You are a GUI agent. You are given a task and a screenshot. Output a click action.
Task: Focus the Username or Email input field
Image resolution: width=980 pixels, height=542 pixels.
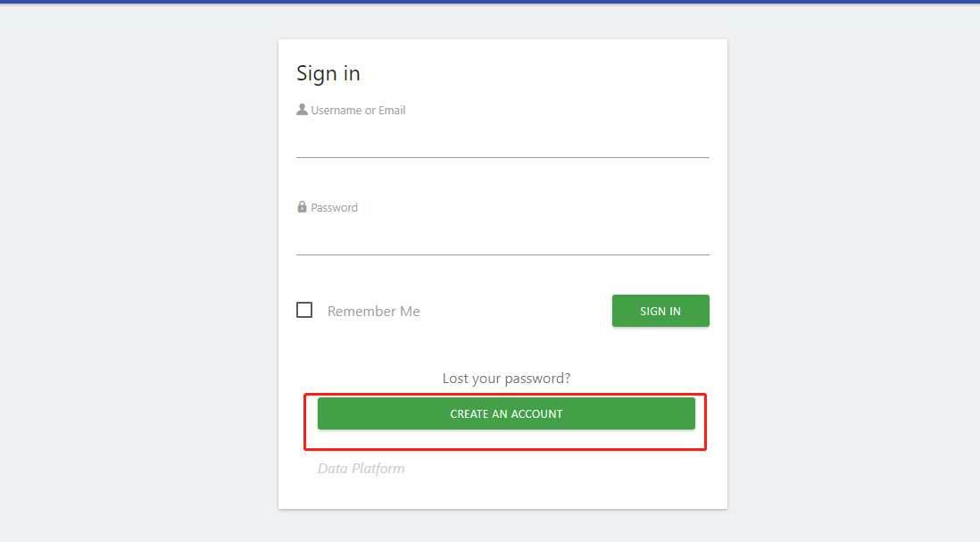(x=502, y=141)
